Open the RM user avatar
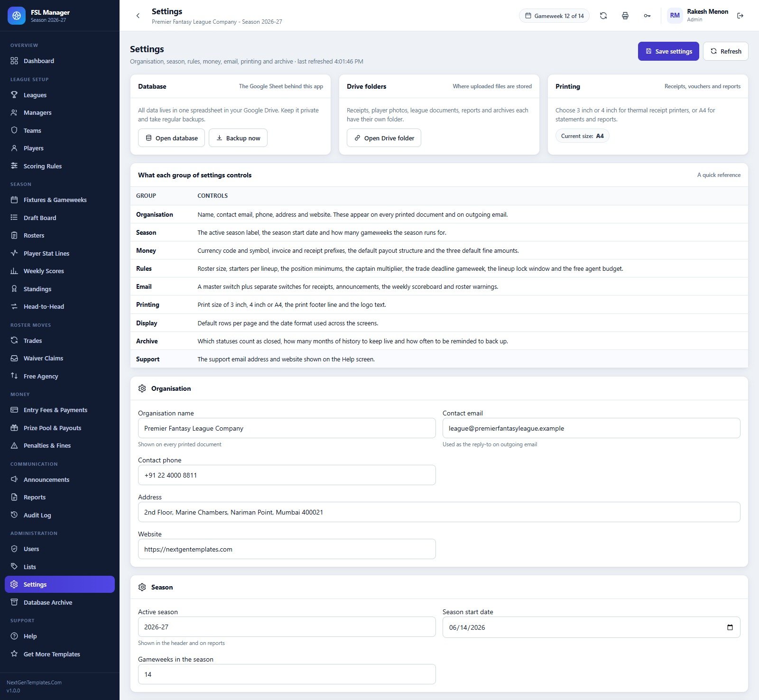 click(x=675, y=16)
